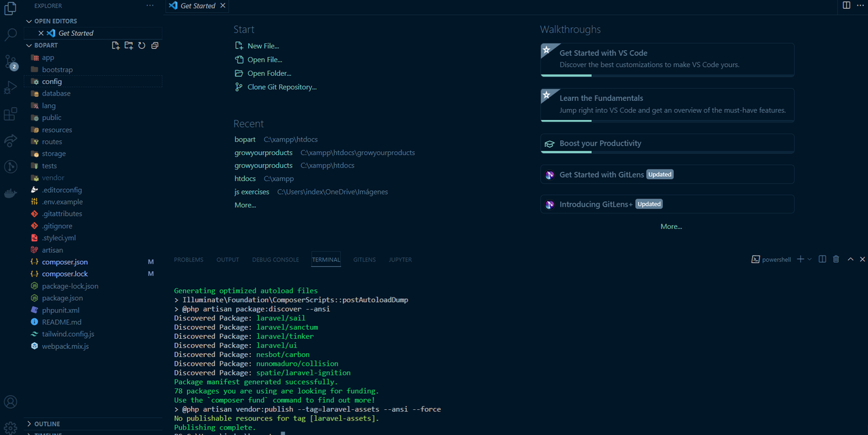Open the Run and Debug view

point(11,87)
